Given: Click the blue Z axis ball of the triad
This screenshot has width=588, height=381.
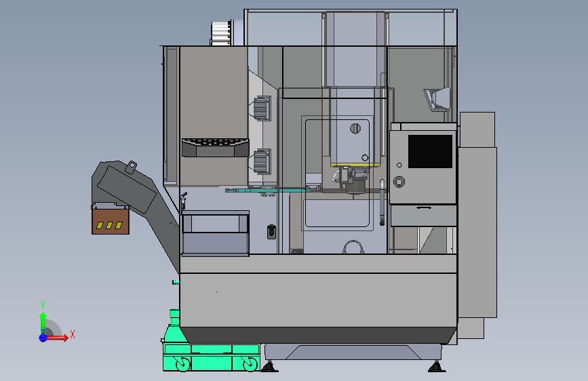Looking at the screenshot, I should point(43,338).
